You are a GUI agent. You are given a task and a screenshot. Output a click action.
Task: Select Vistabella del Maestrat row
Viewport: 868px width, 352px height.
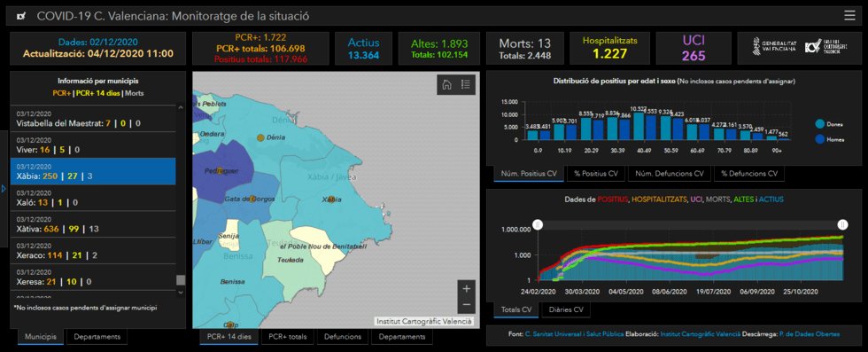point(93,118)
